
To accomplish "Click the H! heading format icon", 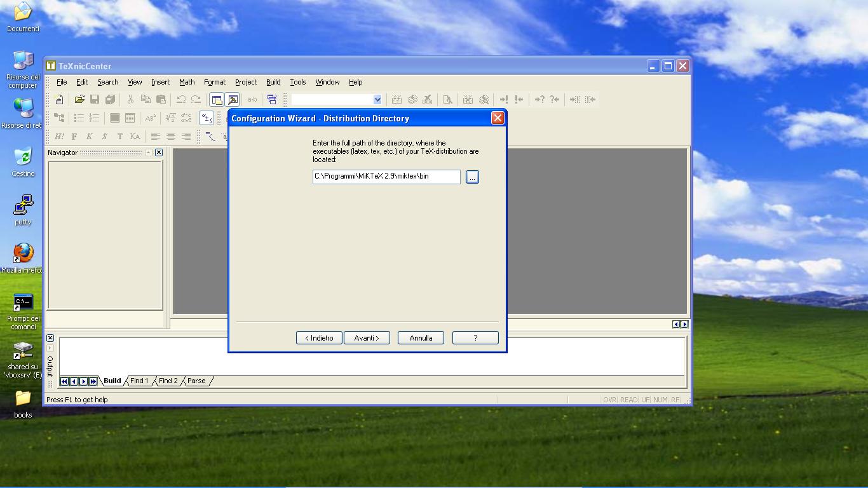I will tap(59, 136).
